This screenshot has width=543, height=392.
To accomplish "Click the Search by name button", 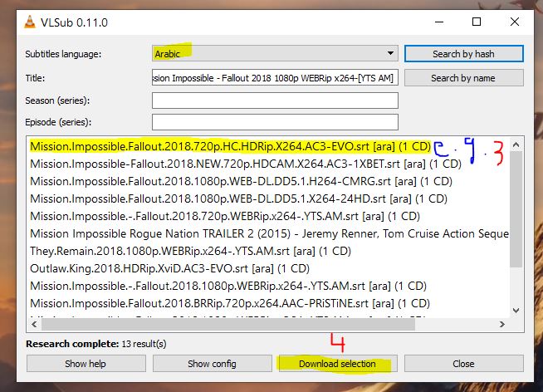I will (x=463, y=78).
